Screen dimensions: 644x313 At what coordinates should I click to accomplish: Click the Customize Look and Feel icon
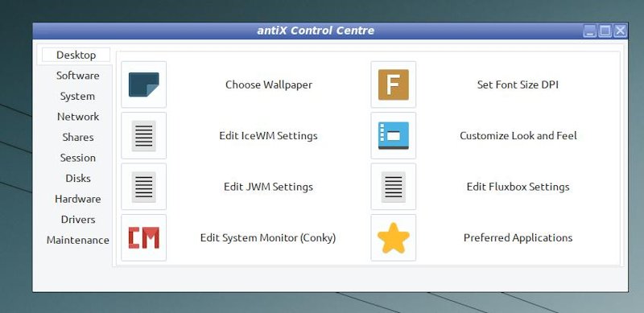(x=394, y=135)
